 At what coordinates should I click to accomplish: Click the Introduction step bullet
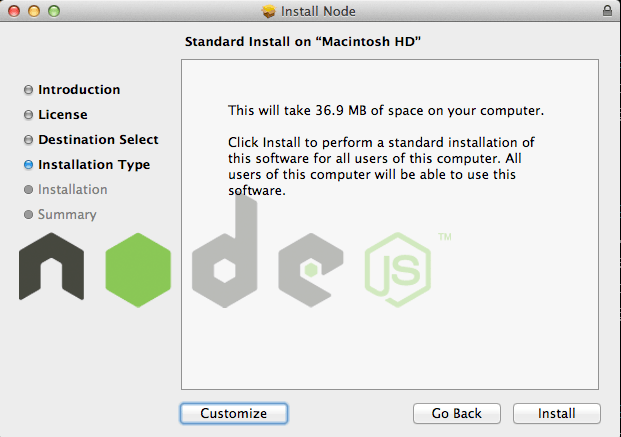pos(28,90)
